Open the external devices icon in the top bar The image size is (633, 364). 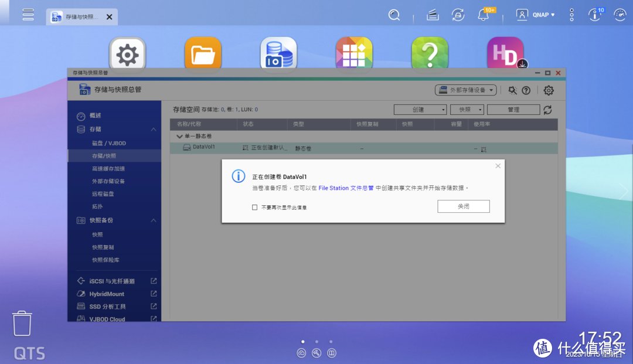(x=458, y=15)
